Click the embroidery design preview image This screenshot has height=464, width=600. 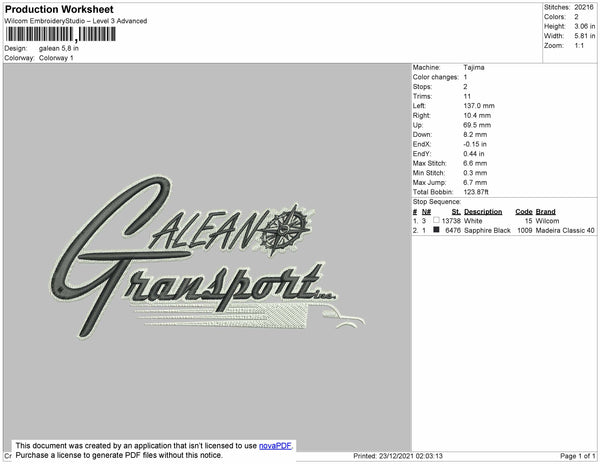207,257
